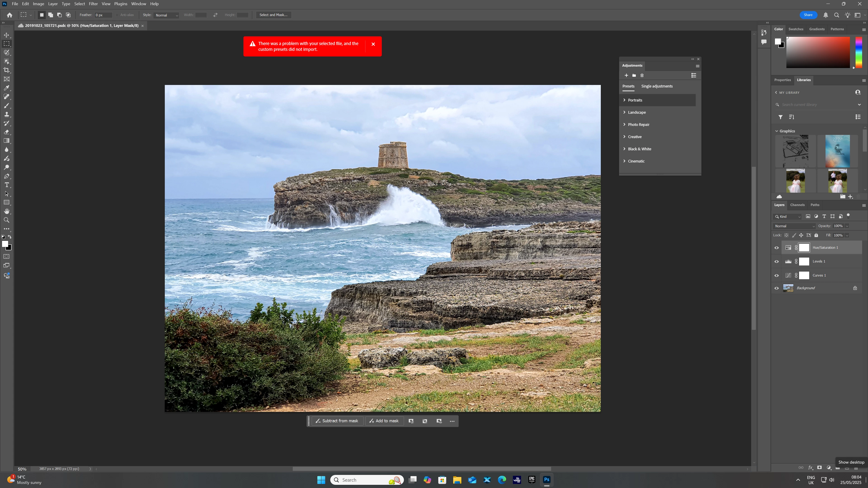
Task: Select the Gradient tool
Action: [7, 141]
